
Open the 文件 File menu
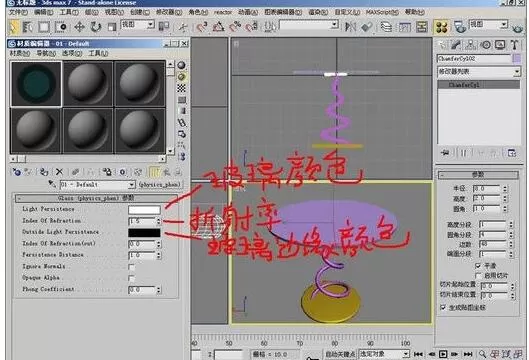(18, 12)
